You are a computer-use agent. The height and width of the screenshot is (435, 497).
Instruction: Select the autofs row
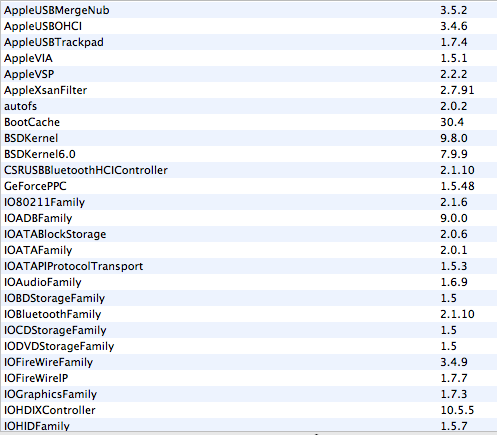248,106
